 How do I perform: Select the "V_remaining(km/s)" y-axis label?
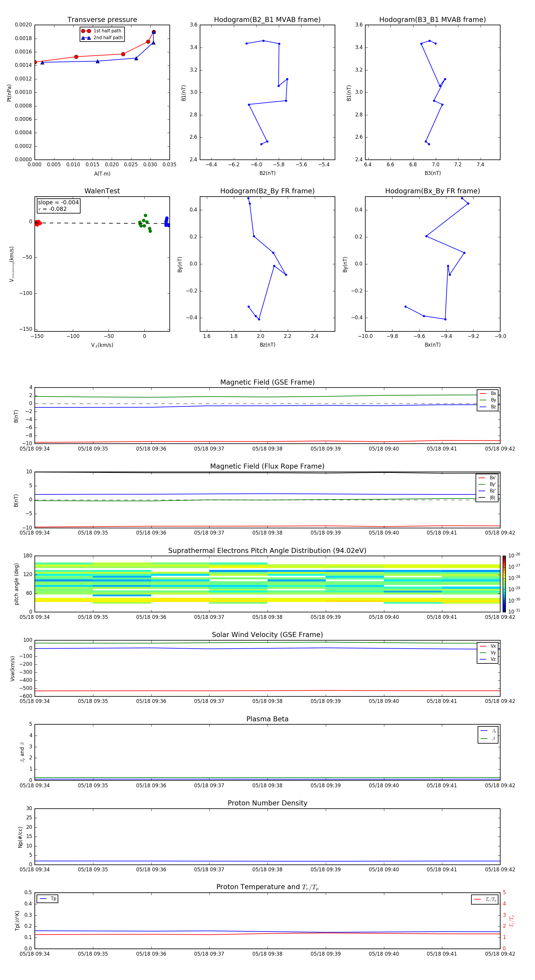[11, 264]
